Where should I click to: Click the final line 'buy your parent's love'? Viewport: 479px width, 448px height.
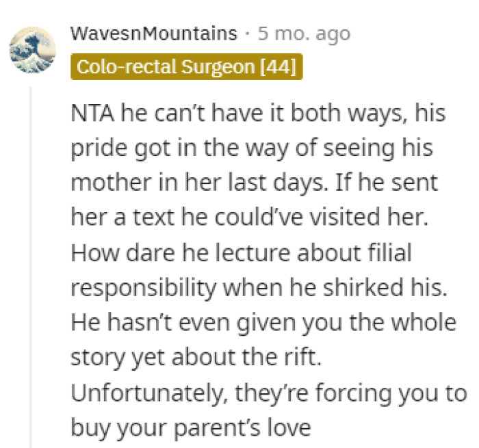pyautogui.click(x=190, y=427)
